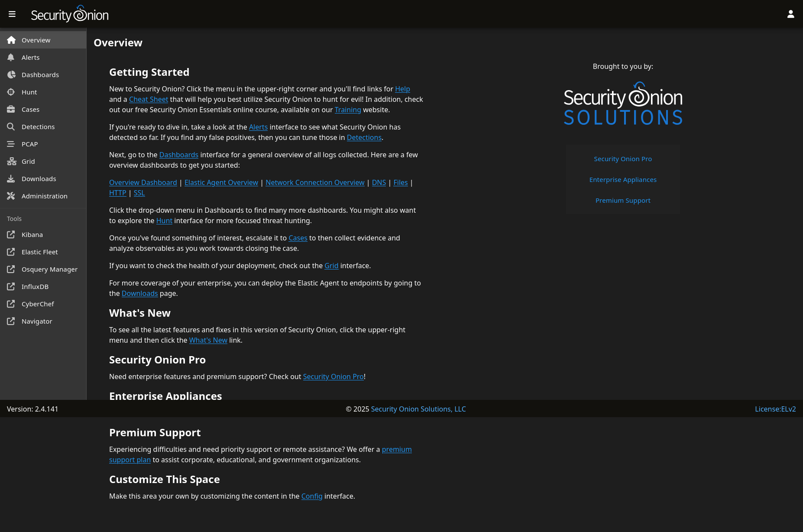Click the Navigator external link icon
The width and height of the screenshot is (803, 532).
click(x=11, y=321)
